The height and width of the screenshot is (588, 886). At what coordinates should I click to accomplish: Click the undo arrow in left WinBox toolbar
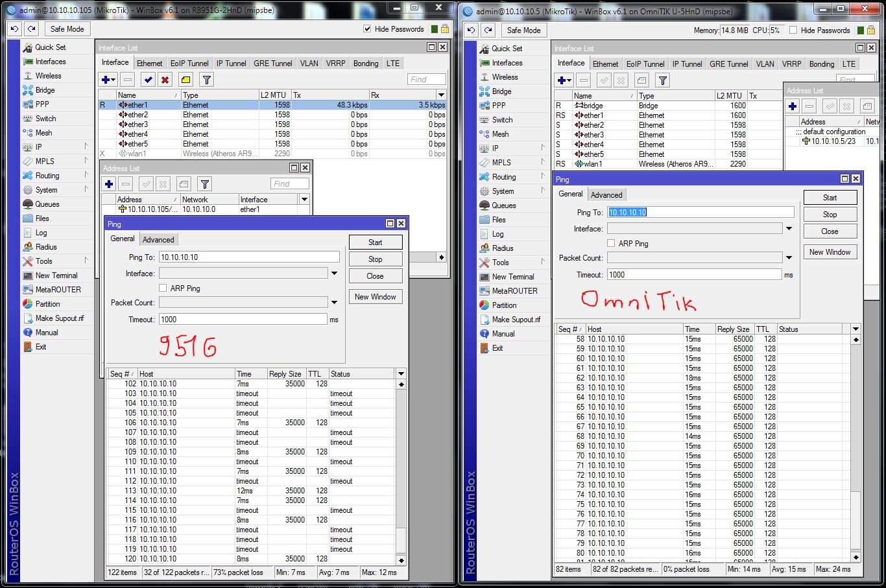[x=14, y=29]
